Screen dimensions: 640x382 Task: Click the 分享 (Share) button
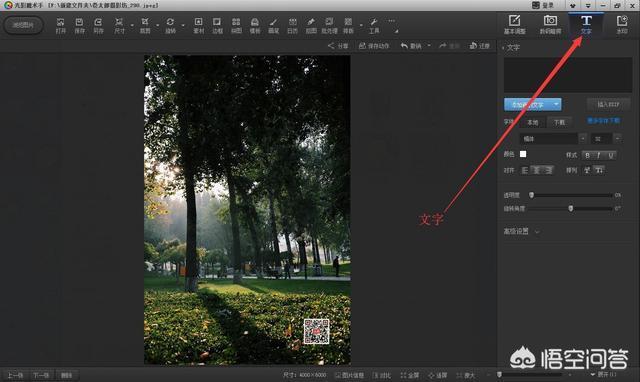coord(338,46)
